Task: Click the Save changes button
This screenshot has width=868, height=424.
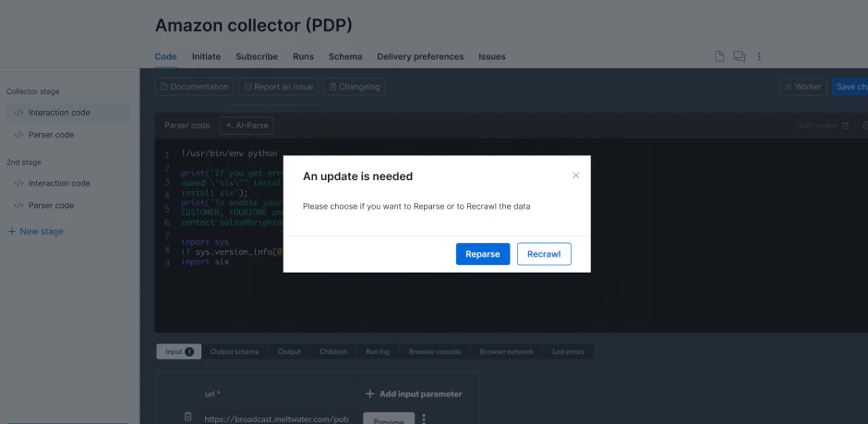Action: pos(850,87)
